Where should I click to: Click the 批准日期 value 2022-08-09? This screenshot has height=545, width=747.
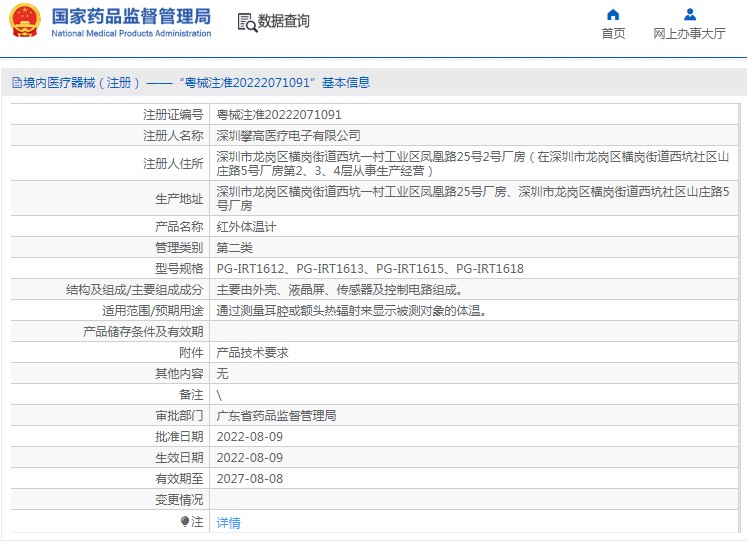[250, 436]
